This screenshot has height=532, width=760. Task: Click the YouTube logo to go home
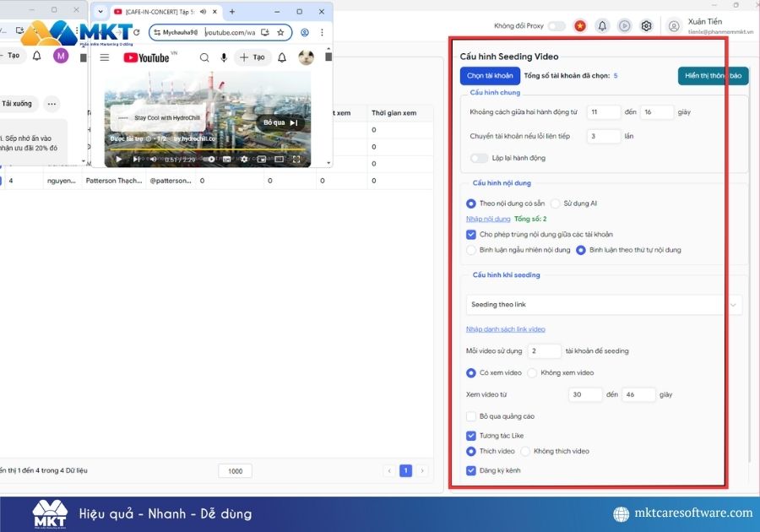coord(148,57)
